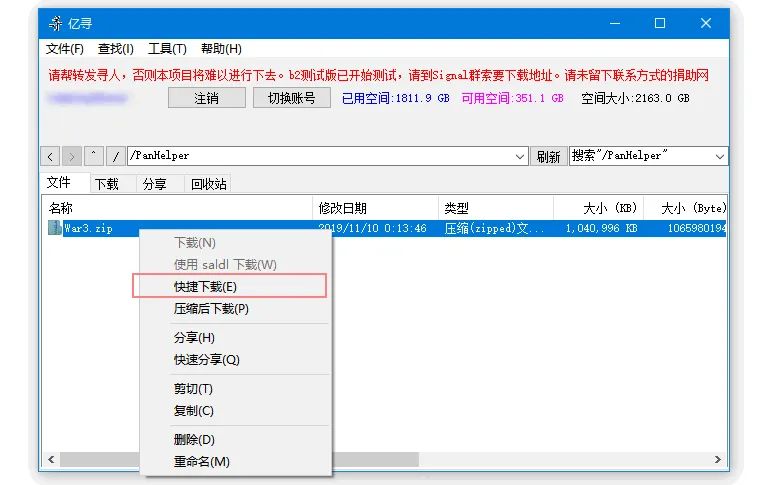This screenshot has width=771, height=485.
Task: Jump to root folder slash button
Action: [116, 156]
